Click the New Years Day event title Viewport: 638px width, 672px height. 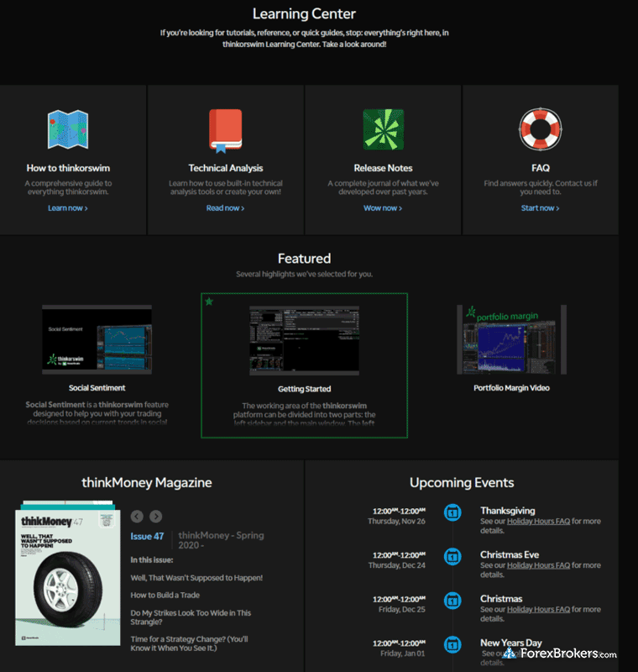[x=511, y=643]
